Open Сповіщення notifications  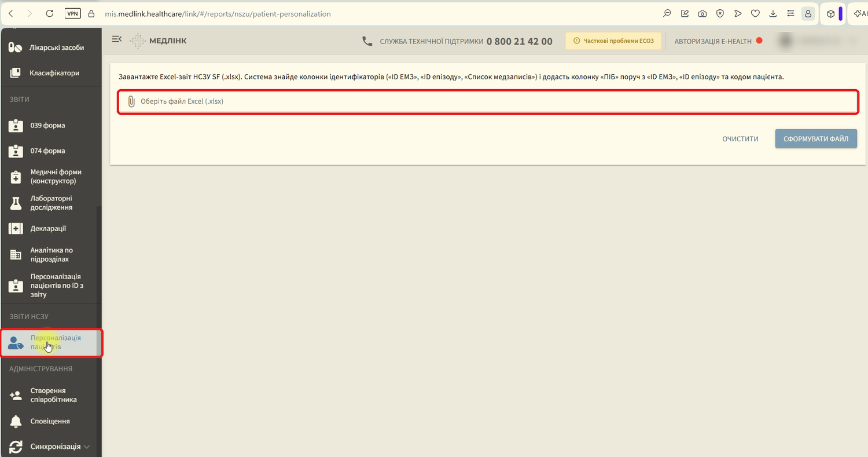click(x=51, y=421)
